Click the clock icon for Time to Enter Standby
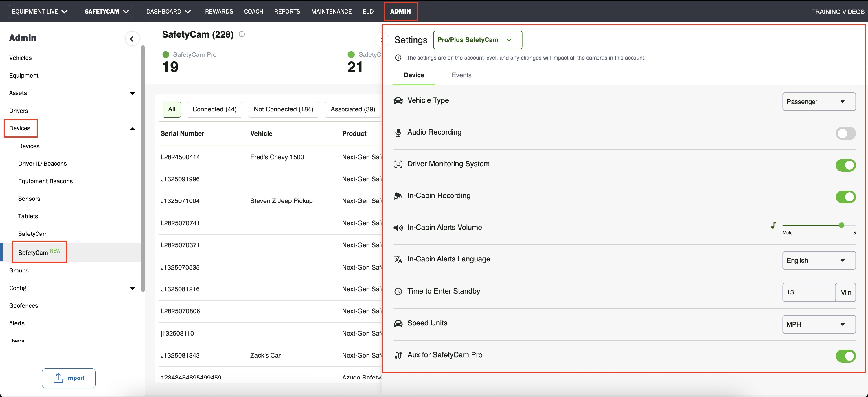The height and width of the screenshot is (397, 868). pos(398,291)
